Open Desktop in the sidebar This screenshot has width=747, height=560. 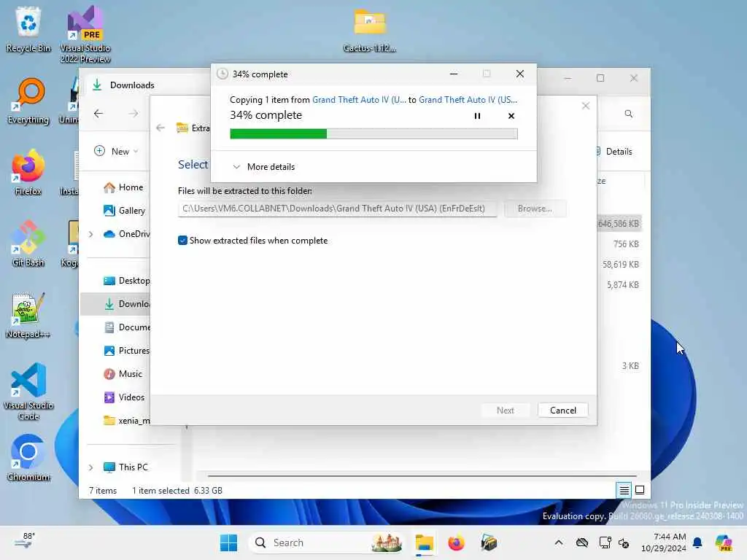[126, 281]
